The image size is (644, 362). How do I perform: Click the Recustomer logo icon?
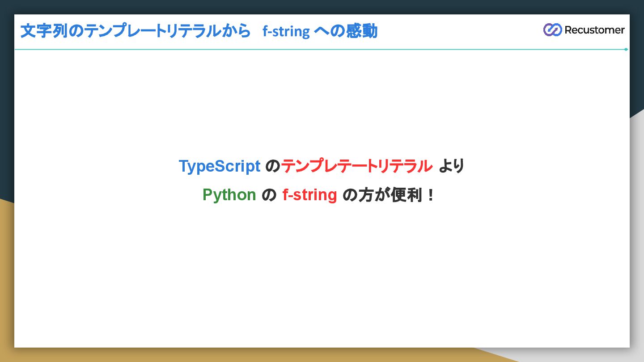coord(552,30)
